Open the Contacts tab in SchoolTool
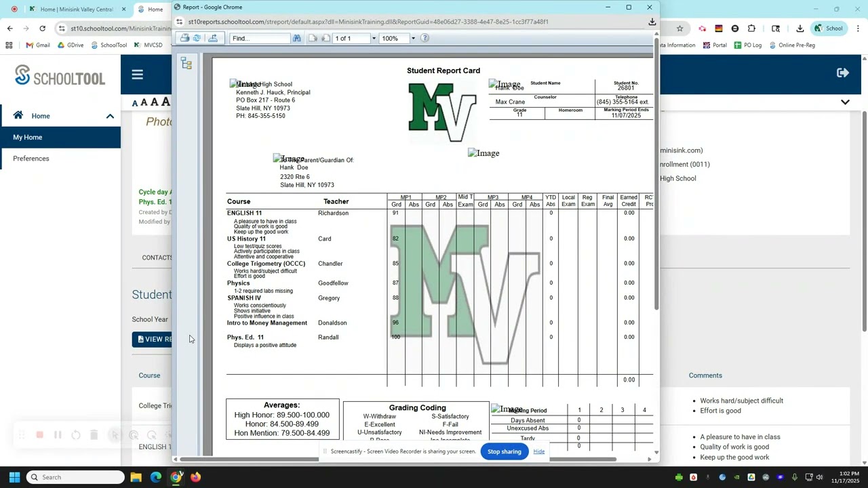868x488 pixels. click(157, 258)
